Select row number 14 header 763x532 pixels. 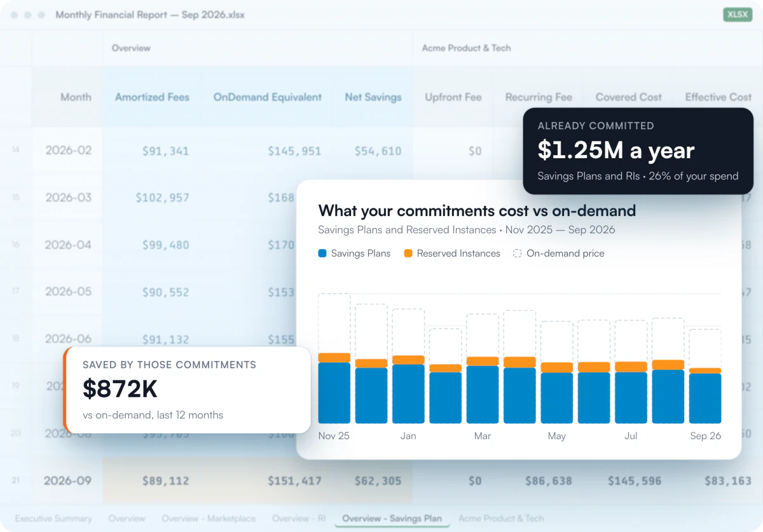click(16, 151)
